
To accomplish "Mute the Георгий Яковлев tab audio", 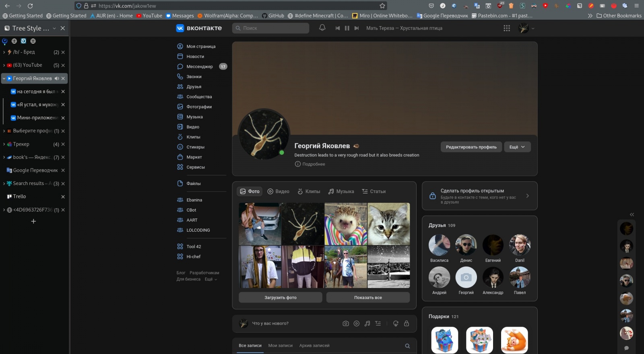I will (57, 78).
